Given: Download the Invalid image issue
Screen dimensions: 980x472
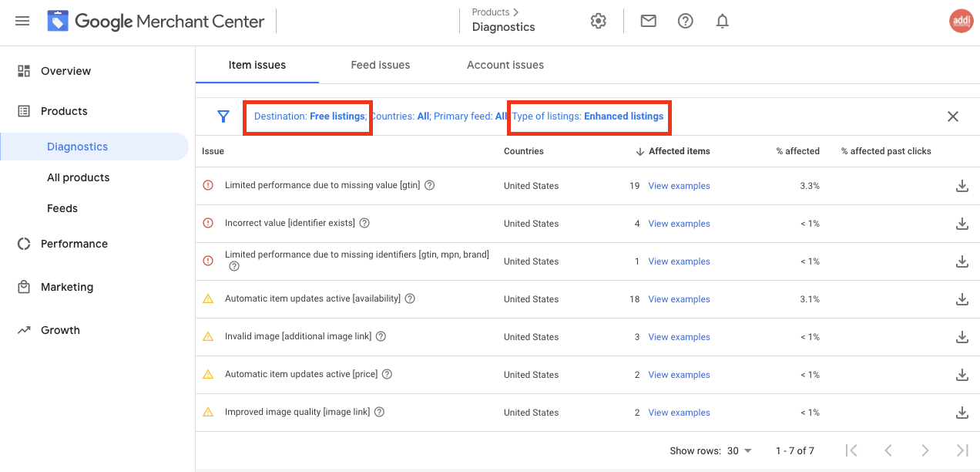Looking at the screenshot, I should (x=962, y=337).
